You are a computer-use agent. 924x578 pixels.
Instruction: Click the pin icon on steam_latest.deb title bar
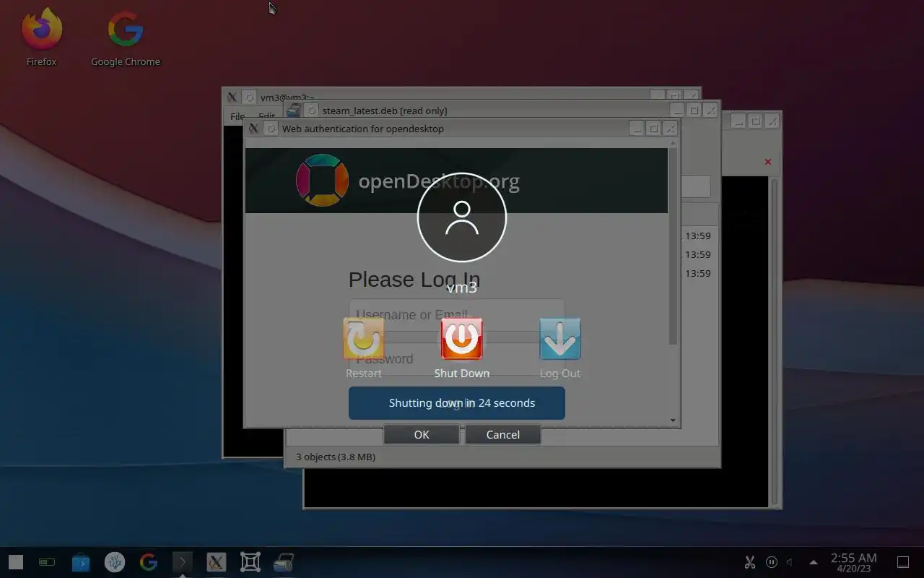311,110
